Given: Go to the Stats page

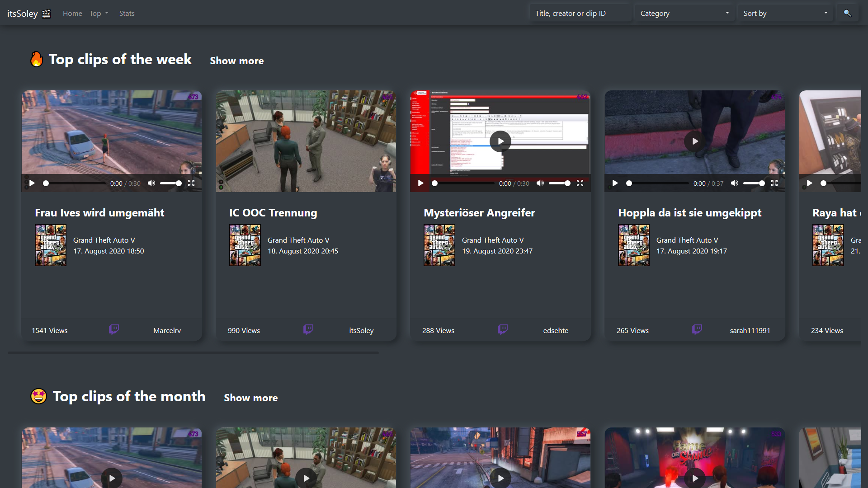Looking at the screenshot, I should tap(127, 13).
